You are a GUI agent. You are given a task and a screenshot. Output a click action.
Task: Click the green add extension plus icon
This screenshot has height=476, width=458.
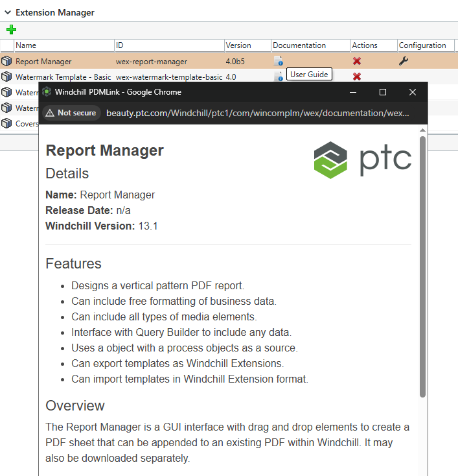(x=10, y=30)
